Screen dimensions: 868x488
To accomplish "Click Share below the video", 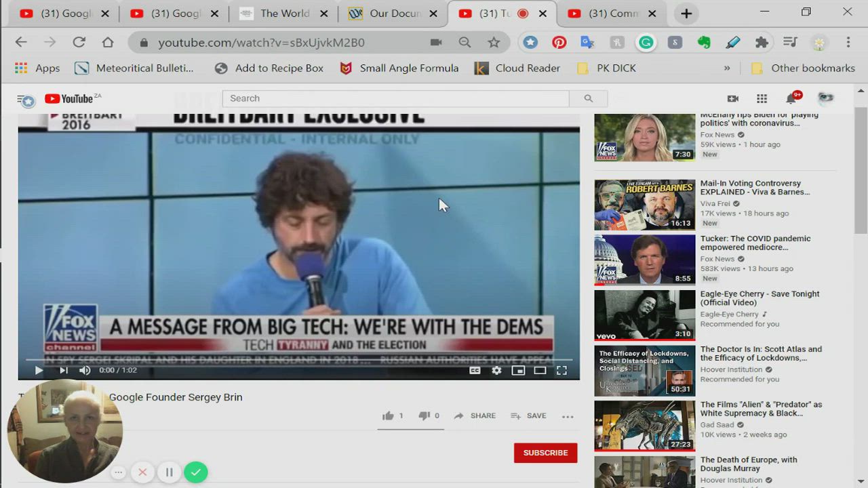I will (x=475, y=415).
